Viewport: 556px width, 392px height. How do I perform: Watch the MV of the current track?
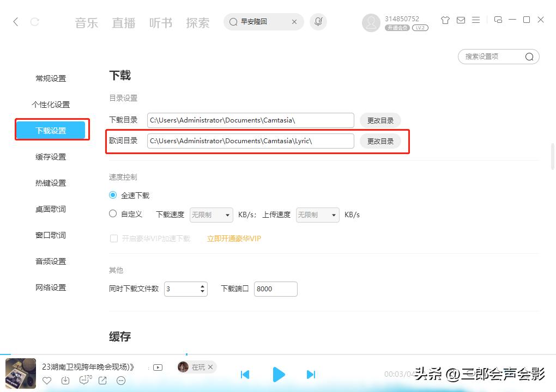click(158, 367)
